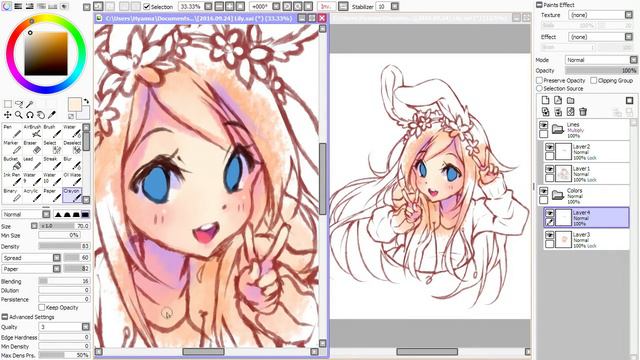Select the eyedropper color picker tool
The height and width of the screenshot is (360, 640).
(52, 115)
